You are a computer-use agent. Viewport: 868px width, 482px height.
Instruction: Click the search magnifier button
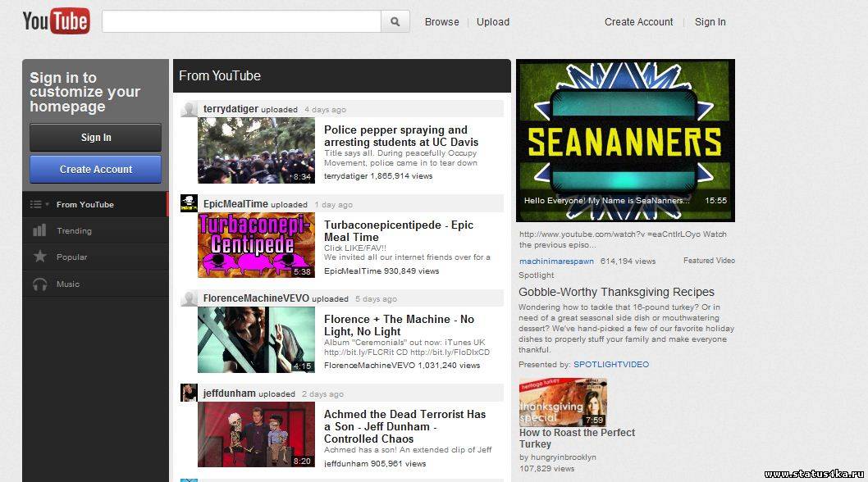tap(395, 21)
